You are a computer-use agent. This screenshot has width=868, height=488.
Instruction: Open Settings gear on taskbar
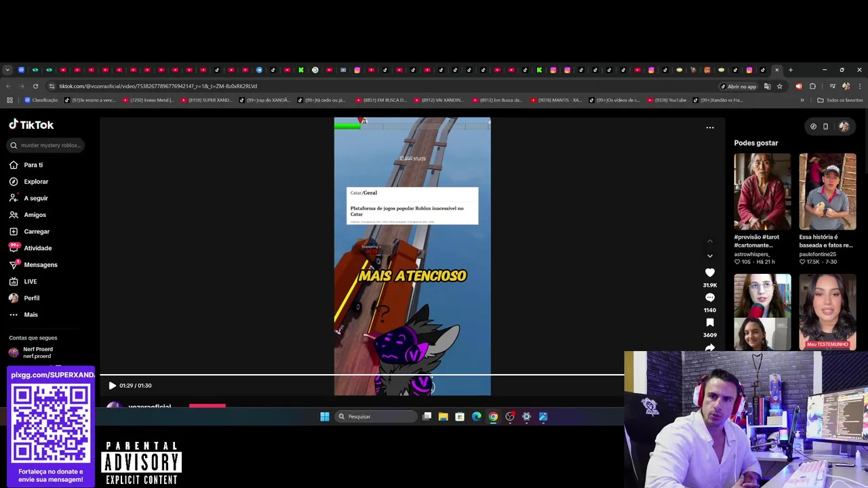click(x=526, y=417)
